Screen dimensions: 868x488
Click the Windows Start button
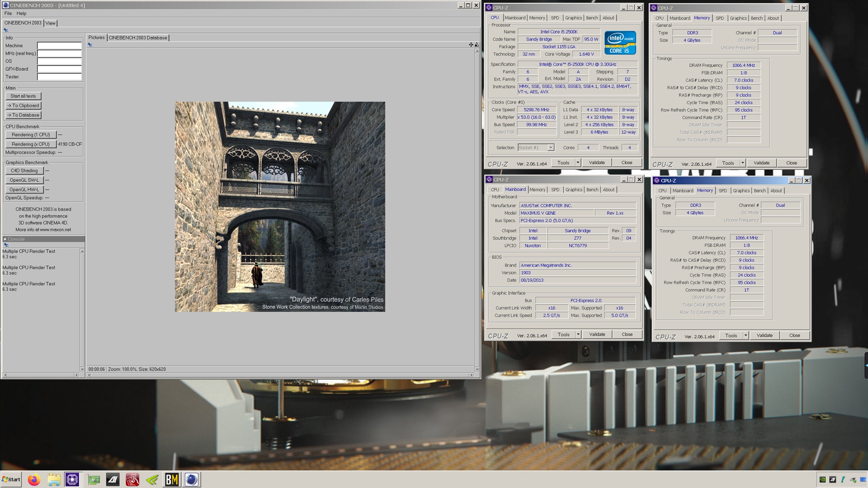coord(11,480)
